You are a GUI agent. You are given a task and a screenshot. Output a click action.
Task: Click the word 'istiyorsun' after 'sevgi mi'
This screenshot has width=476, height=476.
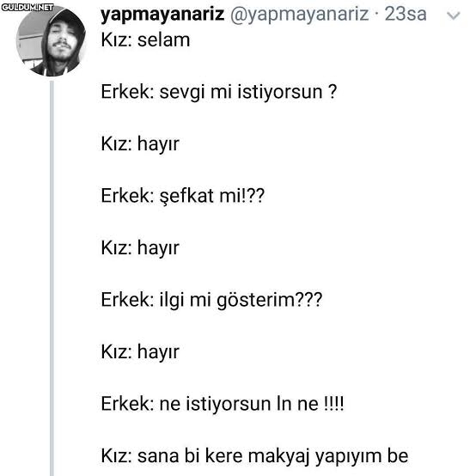pos(279,92)
